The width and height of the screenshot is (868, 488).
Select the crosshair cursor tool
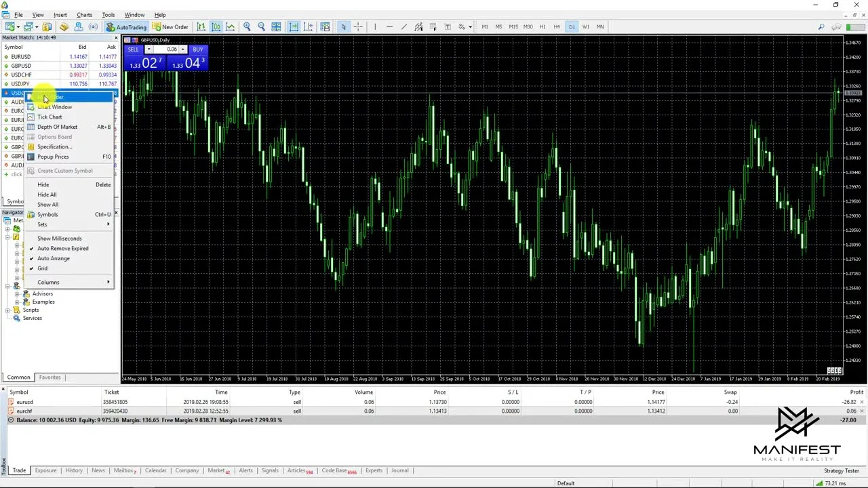358,27
